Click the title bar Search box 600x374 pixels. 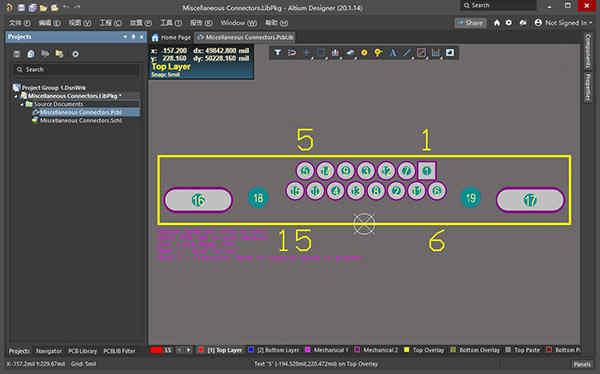pos(498,5)
